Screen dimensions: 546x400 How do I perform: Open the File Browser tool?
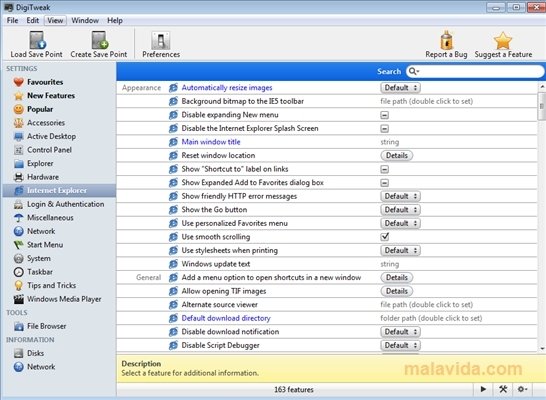tap(46, 326)
